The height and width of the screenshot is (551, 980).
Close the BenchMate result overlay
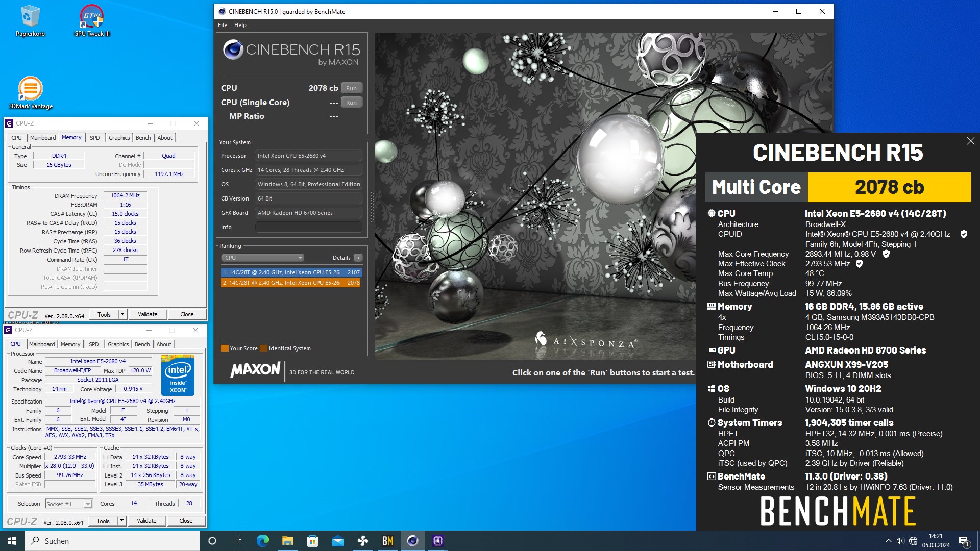coord(970,141)
